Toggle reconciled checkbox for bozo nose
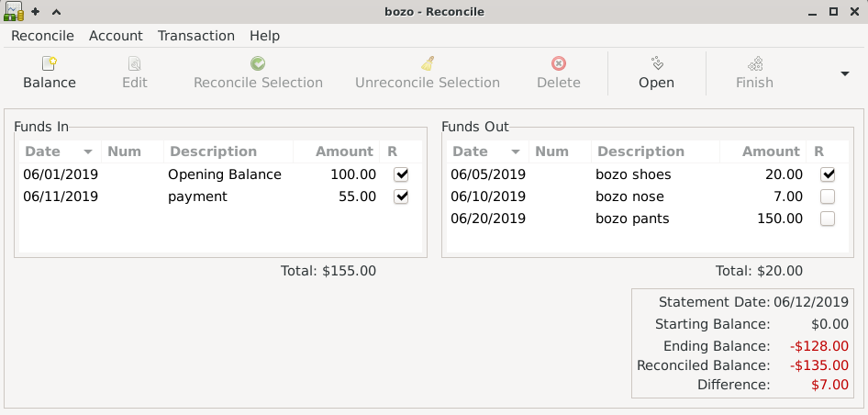Viewport: 868px width, 415px height. [828, 196]
